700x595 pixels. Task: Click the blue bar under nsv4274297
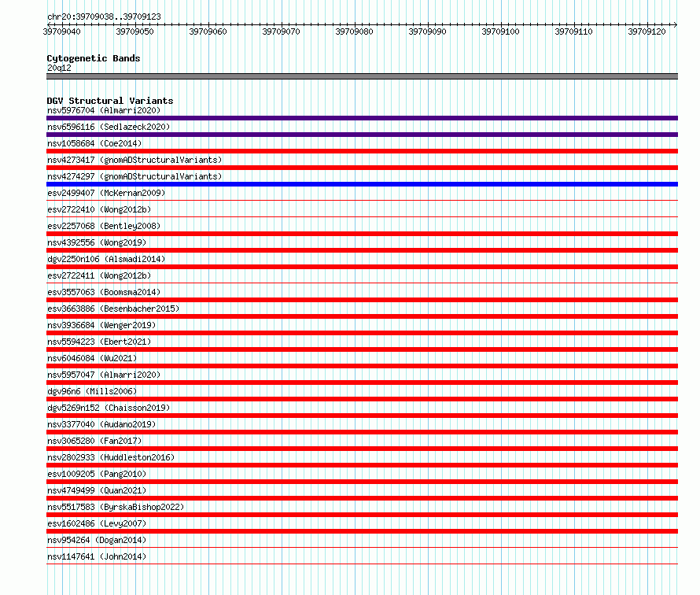(x=362, y=184)
